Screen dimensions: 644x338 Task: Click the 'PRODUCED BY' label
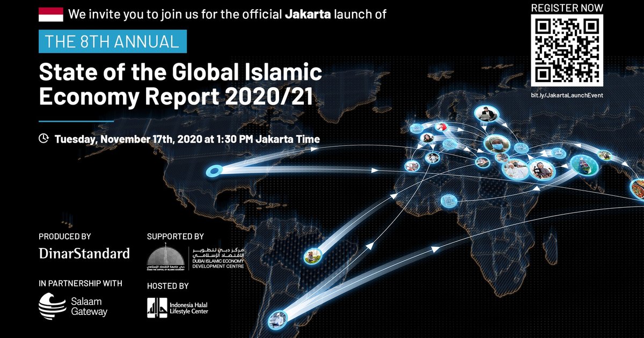click(x=65, y=236)
